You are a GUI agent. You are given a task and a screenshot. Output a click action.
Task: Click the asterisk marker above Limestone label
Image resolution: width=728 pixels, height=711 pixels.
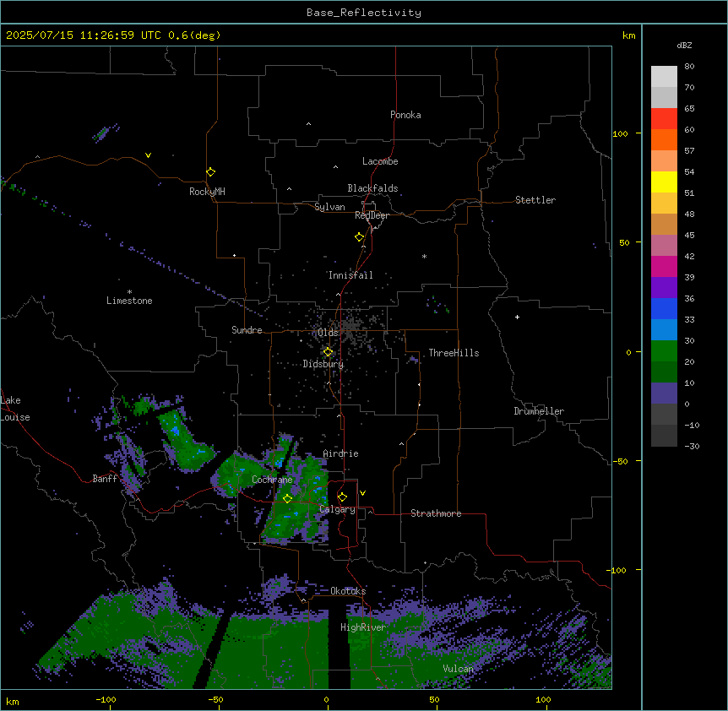coord(129,292)
